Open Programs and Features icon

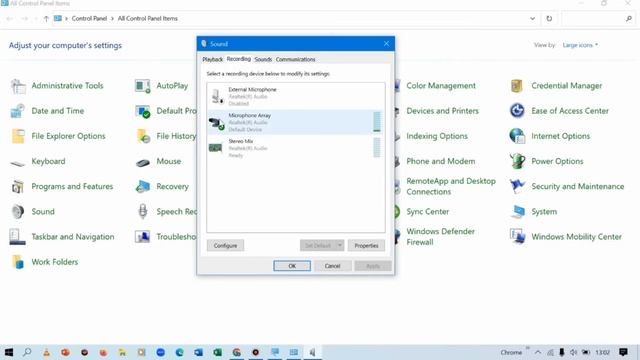[18, 187]
